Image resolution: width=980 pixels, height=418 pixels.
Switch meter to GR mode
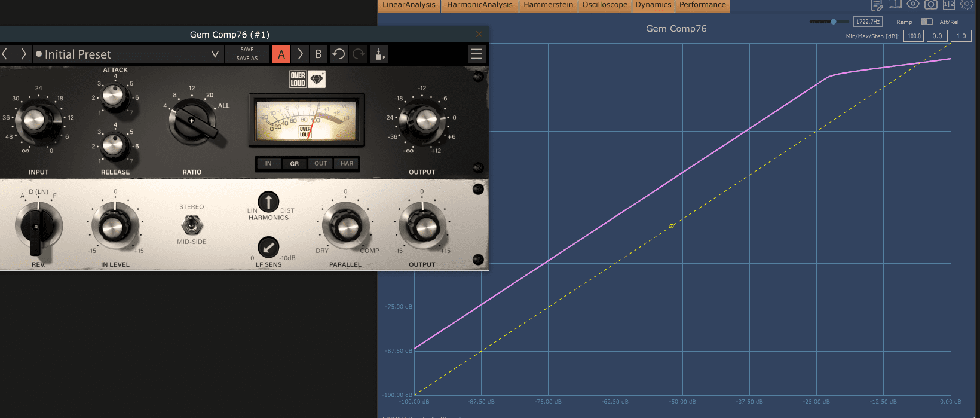pos(295,163)
